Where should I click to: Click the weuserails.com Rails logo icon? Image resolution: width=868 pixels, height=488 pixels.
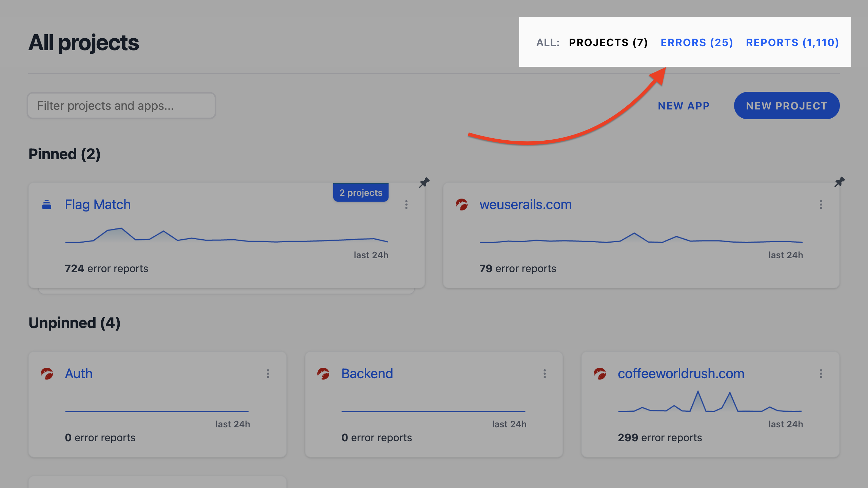461,205
